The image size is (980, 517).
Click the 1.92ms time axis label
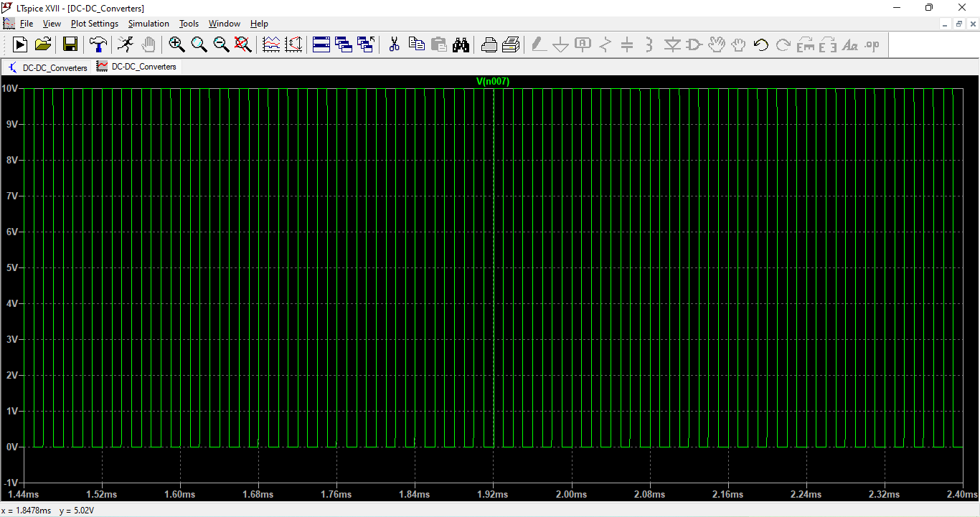click(x=493, y=495)
